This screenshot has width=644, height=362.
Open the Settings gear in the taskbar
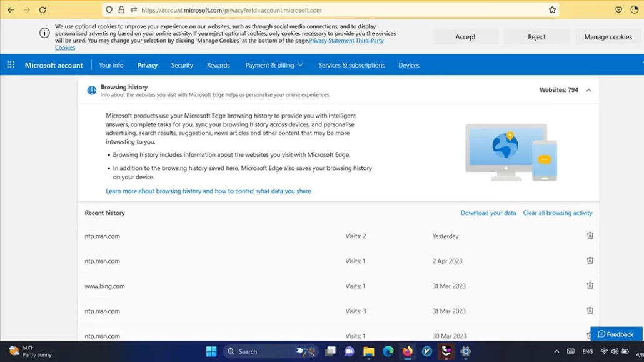465,352
